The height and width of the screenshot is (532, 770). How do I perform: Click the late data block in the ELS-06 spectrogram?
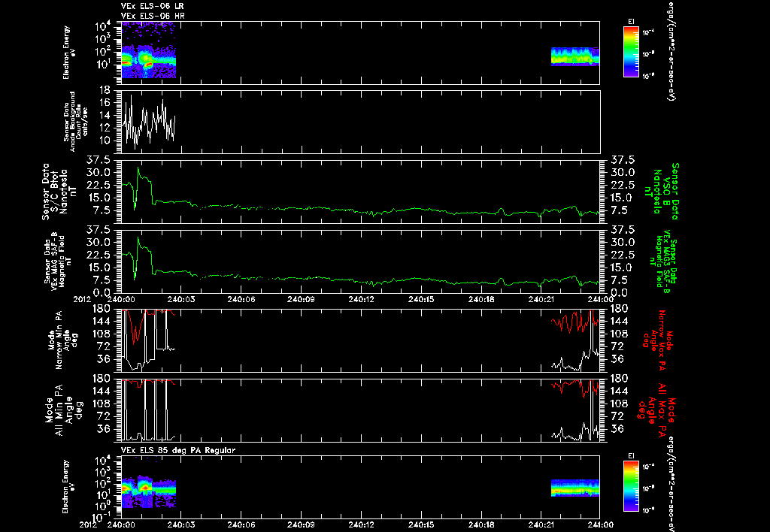coord(575,56)
